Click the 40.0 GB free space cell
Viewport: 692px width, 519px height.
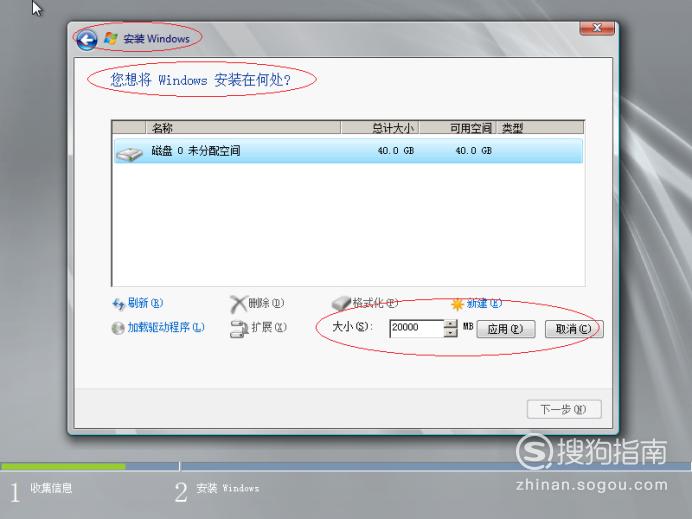pos(474,151)
